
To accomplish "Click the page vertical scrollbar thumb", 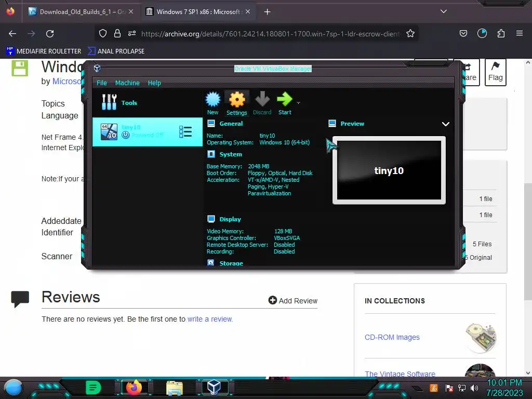I will [x=528, y=242].
